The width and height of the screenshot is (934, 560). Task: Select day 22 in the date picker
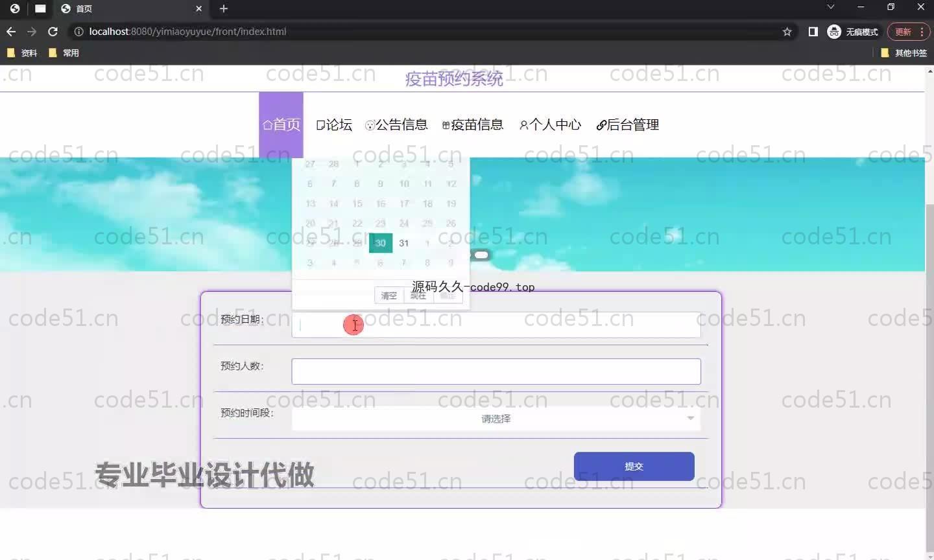357,223
